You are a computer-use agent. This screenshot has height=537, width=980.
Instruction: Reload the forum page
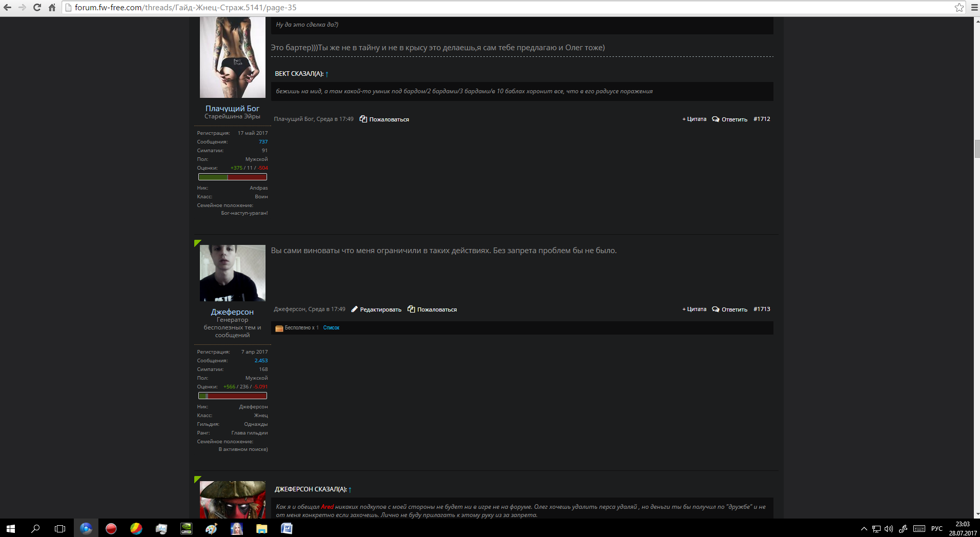(x=37, y=7)
